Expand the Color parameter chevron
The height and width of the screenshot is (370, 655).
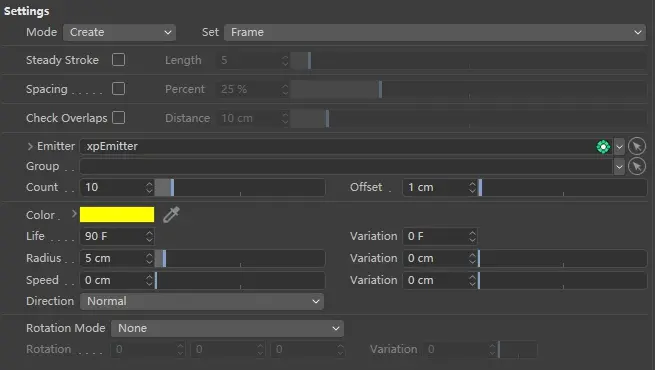click(x=74, y=214)
